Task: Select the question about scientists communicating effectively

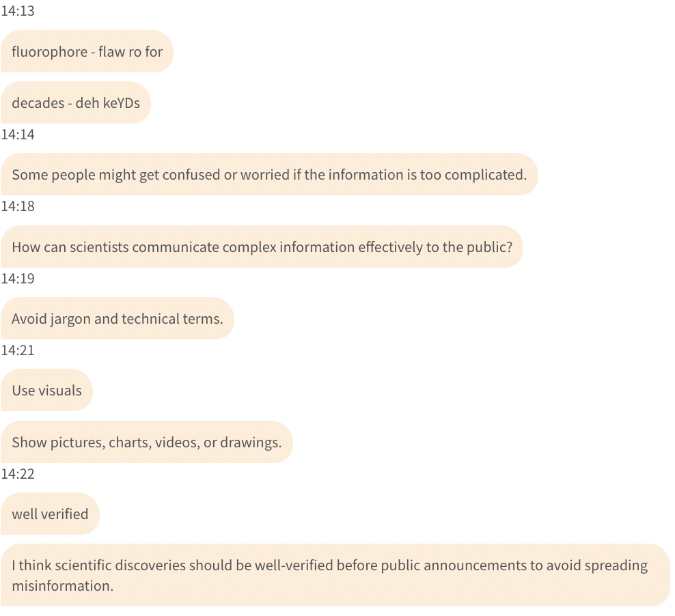Action: click(262, 247)
